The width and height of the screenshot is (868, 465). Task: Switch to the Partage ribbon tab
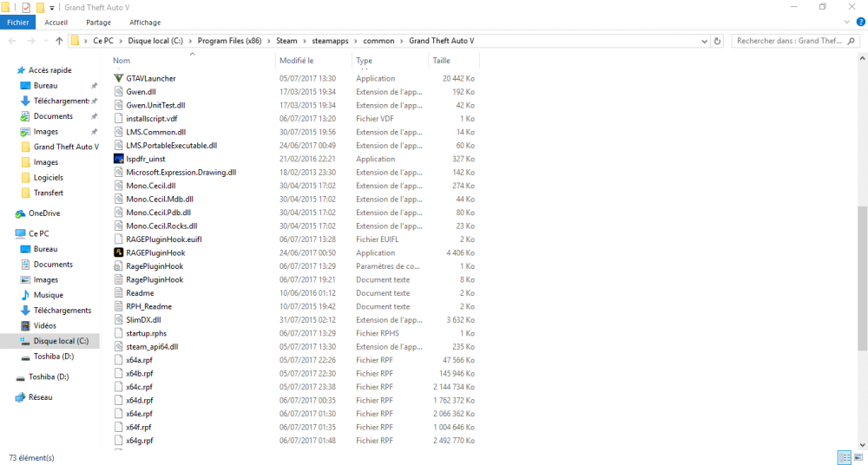click(99, 23)
